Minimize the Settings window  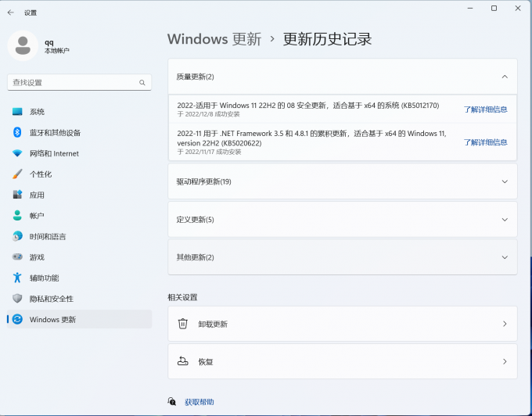tap(470, 8)
